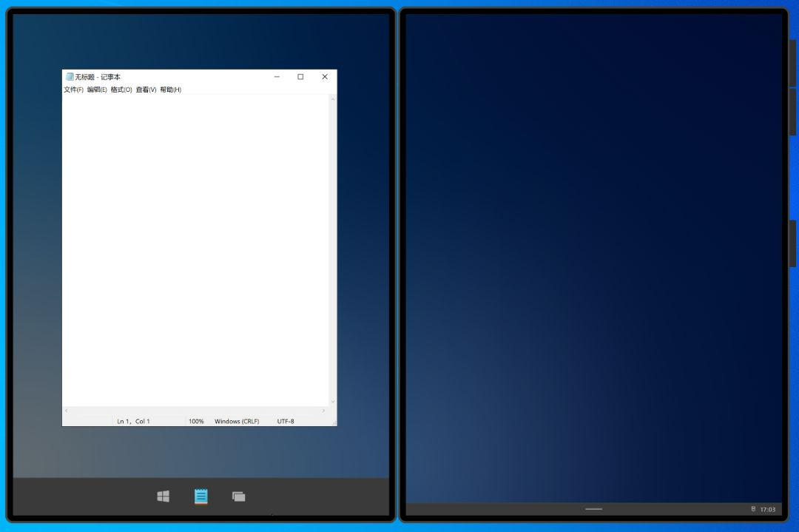Open the 格式(O) menu in Notepad

pos(121,90)
